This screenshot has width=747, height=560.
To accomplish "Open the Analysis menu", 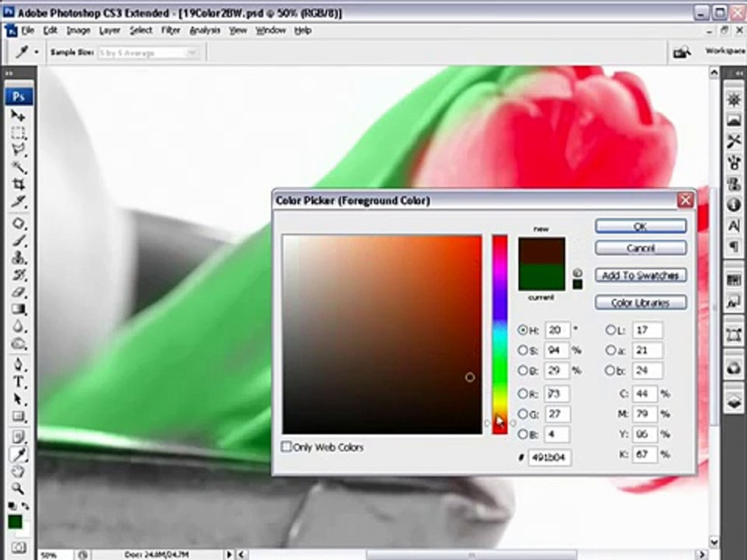I will tap(205, 31).
